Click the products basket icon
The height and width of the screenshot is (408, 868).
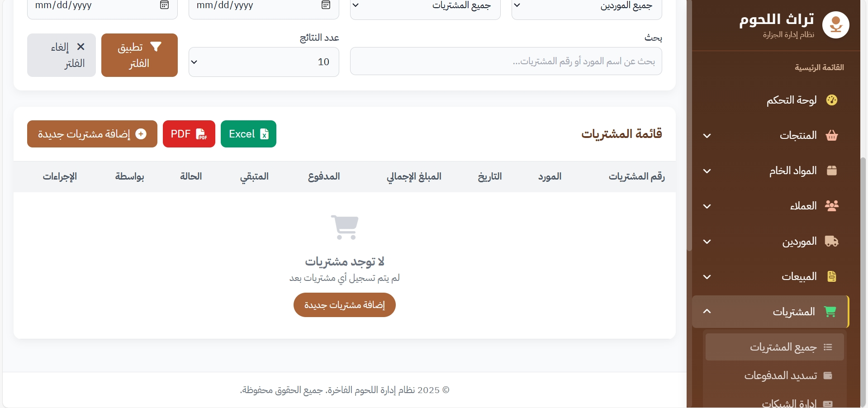(831, 135)
